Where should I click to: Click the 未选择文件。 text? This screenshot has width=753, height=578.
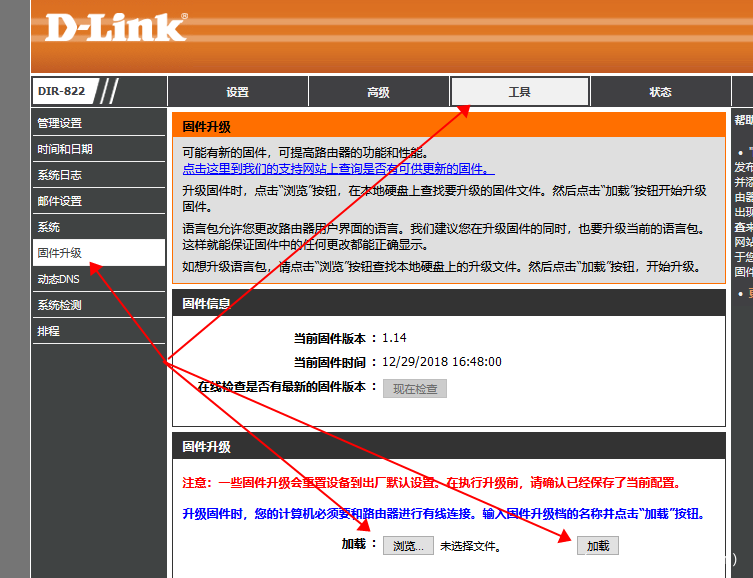470,546
